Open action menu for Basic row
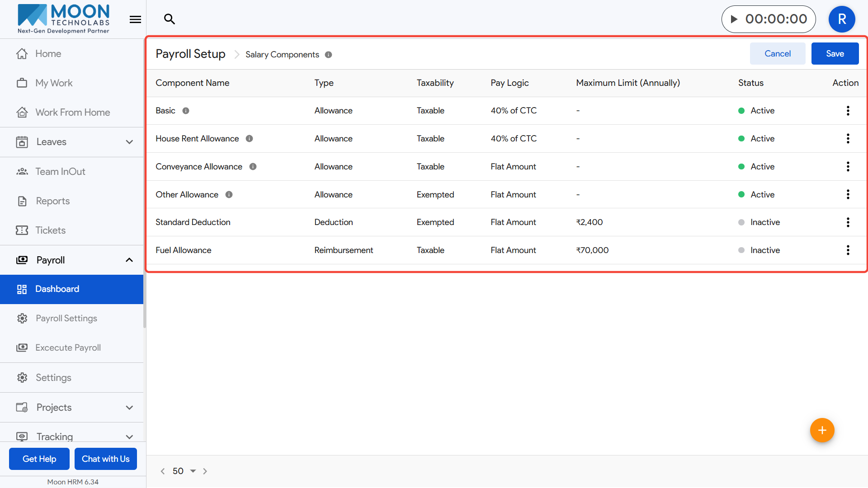 tap(848, 111)
